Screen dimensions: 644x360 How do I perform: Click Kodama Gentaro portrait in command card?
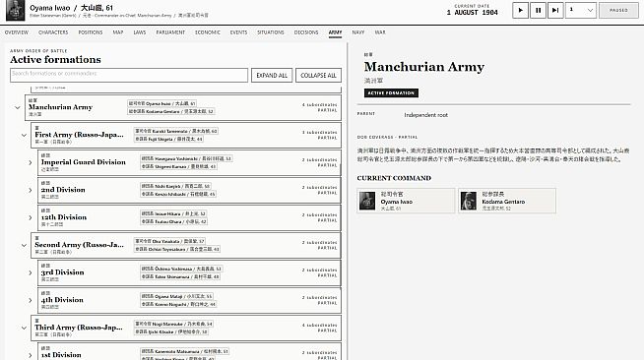pos(469,201)
